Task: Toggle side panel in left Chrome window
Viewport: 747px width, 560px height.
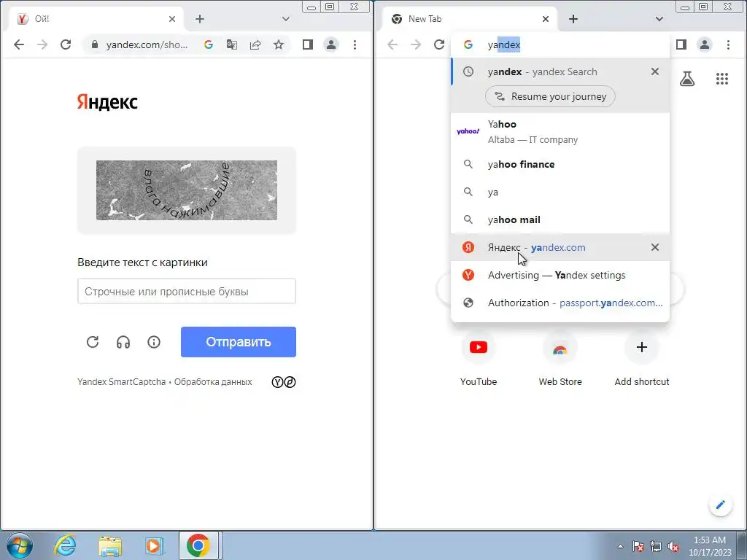Action: click(x=308, y=44)
